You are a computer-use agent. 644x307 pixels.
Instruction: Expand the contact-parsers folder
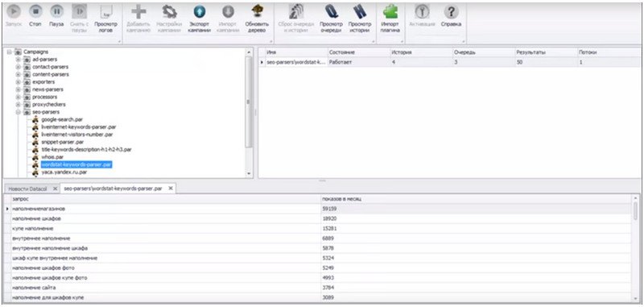pyautogui.click(x=18, y=67)
